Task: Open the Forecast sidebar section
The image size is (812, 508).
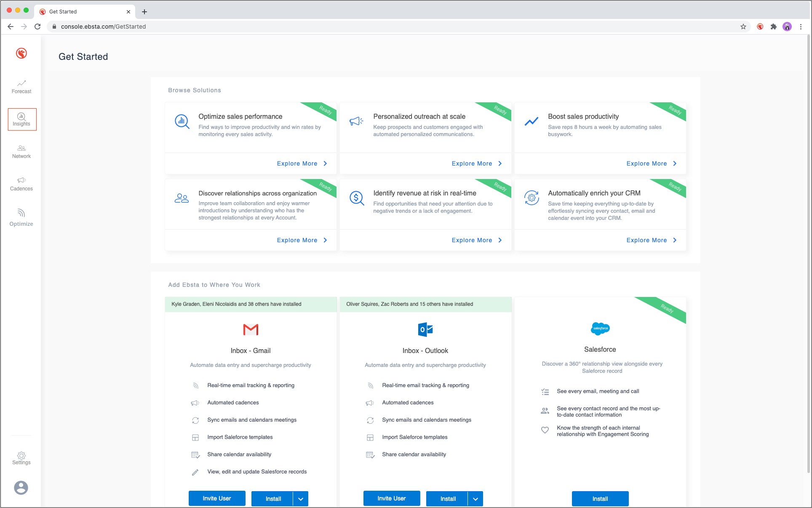Action: (x=21, y=86)
